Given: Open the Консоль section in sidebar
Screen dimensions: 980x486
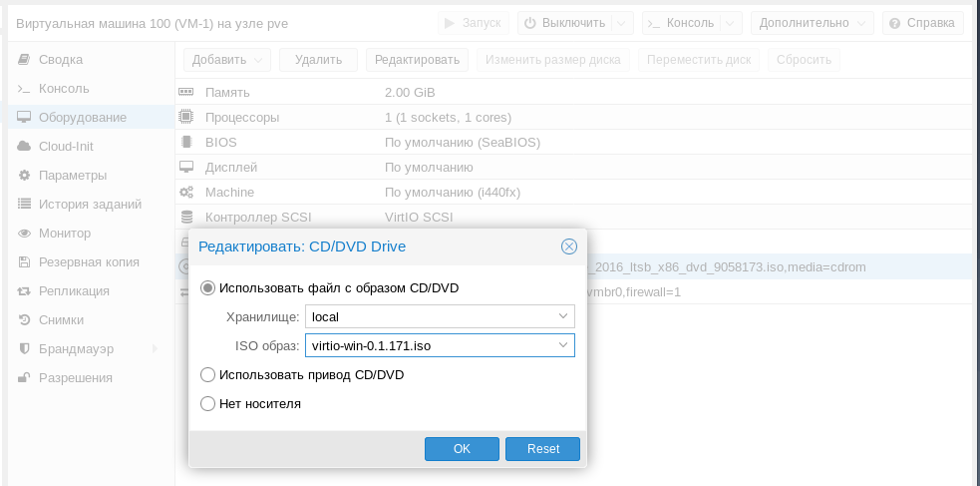Looking at the screenshot, I should (x=64, y=89).
